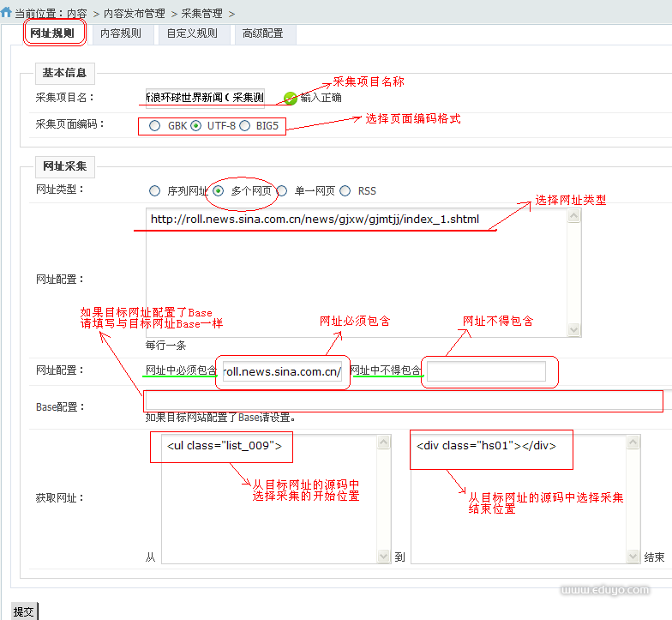This screenshot has height=620, width=672.
Task: Click the URL list textarea scroll-up arrow
Action: tap(574, 216)
